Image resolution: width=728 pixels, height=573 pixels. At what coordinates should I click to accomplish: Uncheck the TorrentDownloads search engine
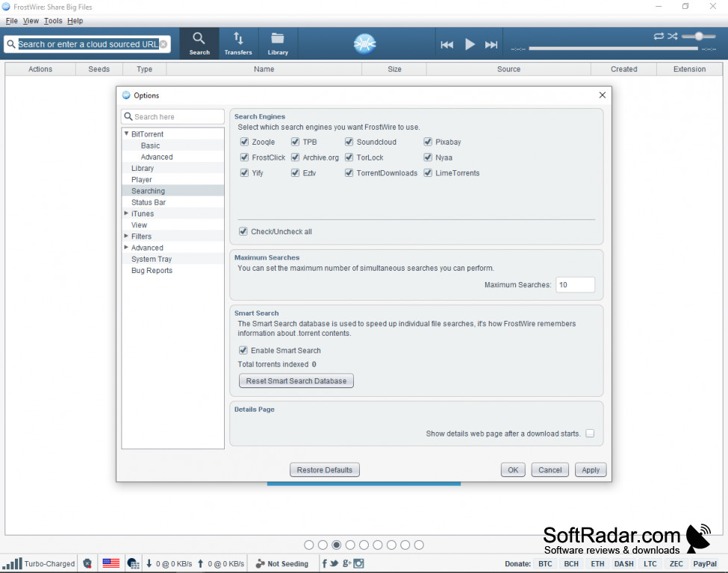click(x=349, y=172)
